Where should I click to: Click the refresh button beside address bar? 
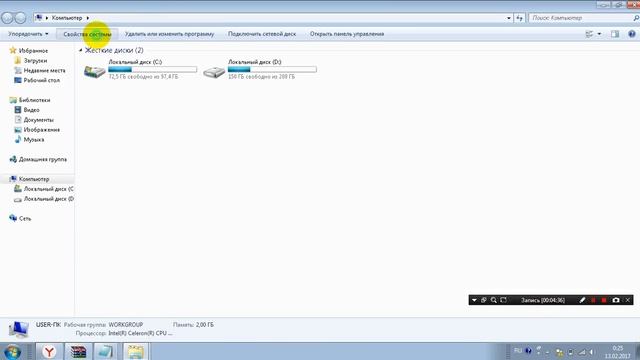point(519,18)
